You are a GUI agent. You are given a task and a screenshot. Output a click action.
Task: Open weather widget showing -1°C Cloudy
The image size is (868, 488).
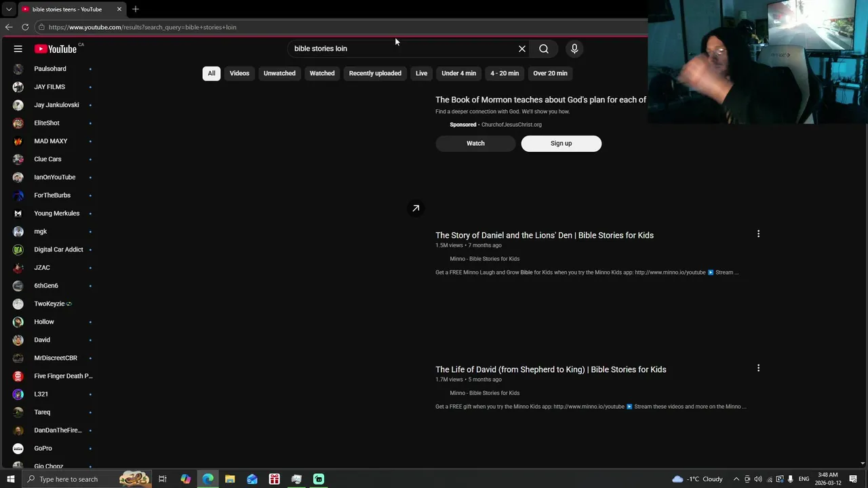697,479
